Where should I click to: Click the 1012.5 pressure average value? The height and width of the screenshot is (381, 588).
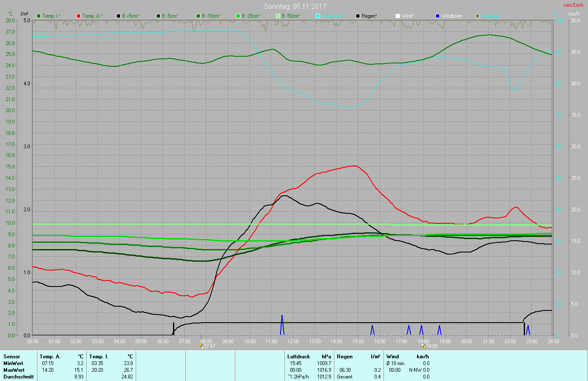click(x=324, y=377)
